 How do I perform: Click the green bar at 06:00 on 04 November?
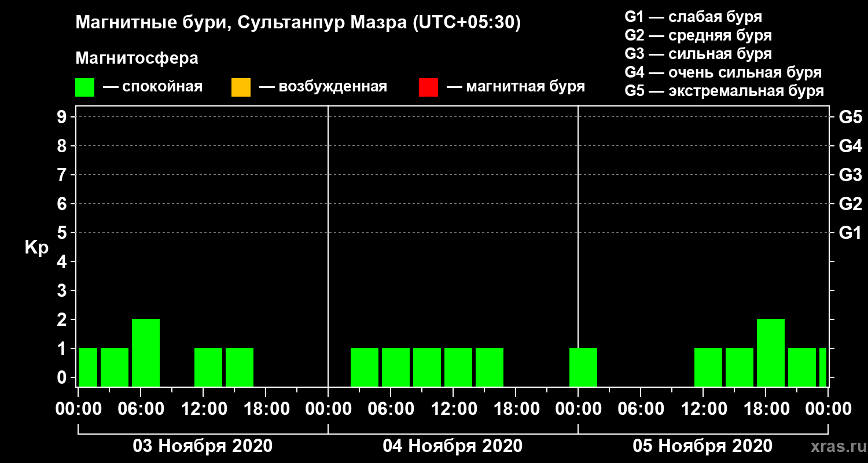(396, 367)
